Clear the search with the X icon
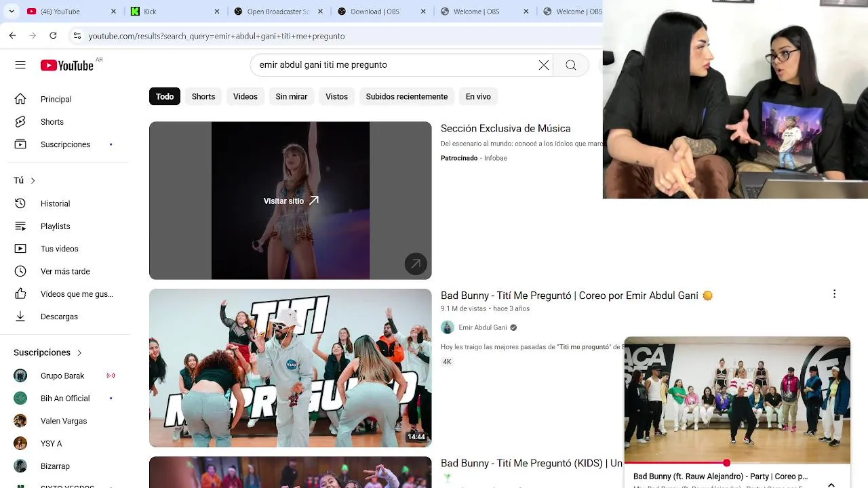This screenshot has height=488, width=868. click(544, 65)
